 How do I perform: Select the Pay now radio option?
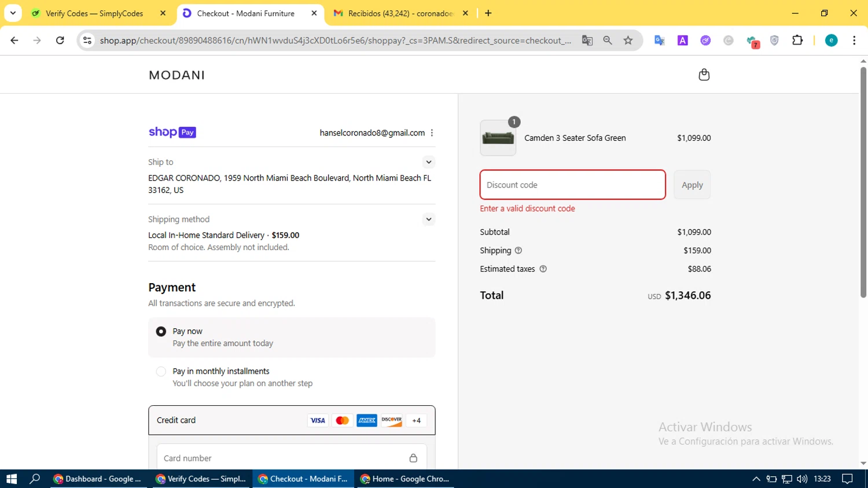(x=161, y=332)
